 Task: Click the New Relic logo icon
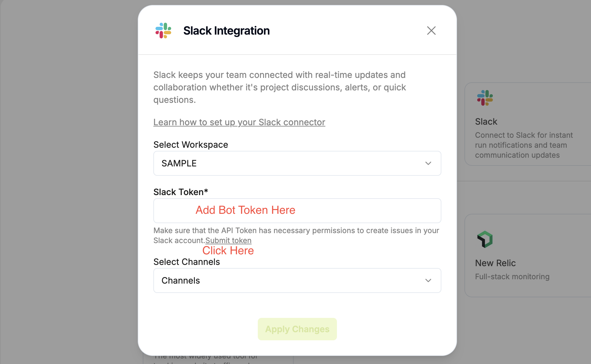(485, 239)
